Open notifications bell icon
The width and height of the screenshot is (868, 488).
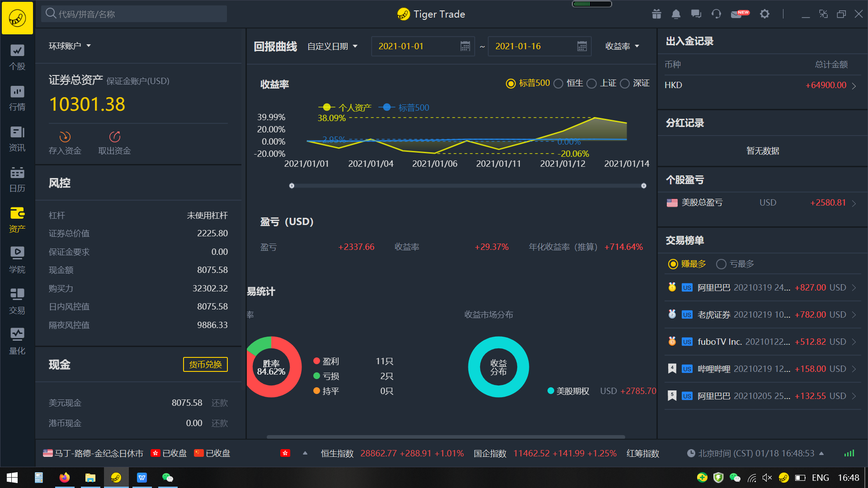point(676,14)
